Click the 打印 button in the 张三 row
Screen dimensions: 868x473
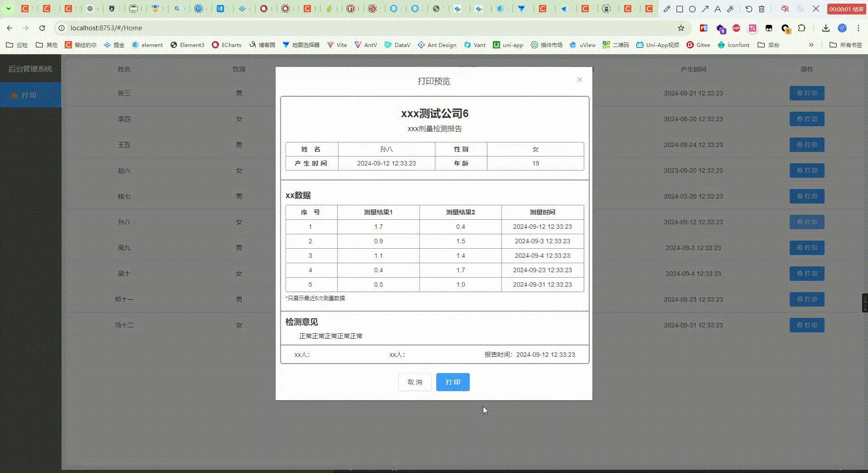click(x=807, y=93)
